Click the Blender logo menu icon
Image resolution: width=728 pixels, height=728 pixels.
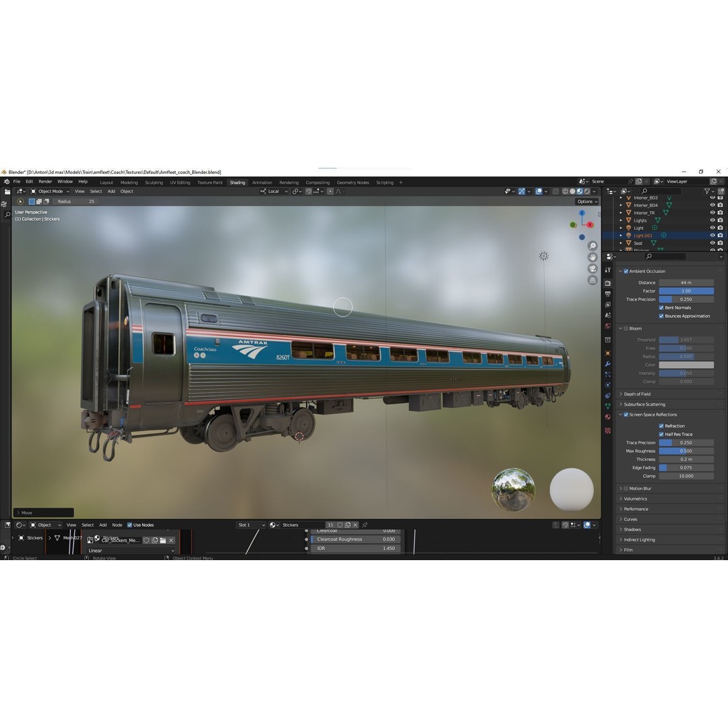tap(7, 182)
